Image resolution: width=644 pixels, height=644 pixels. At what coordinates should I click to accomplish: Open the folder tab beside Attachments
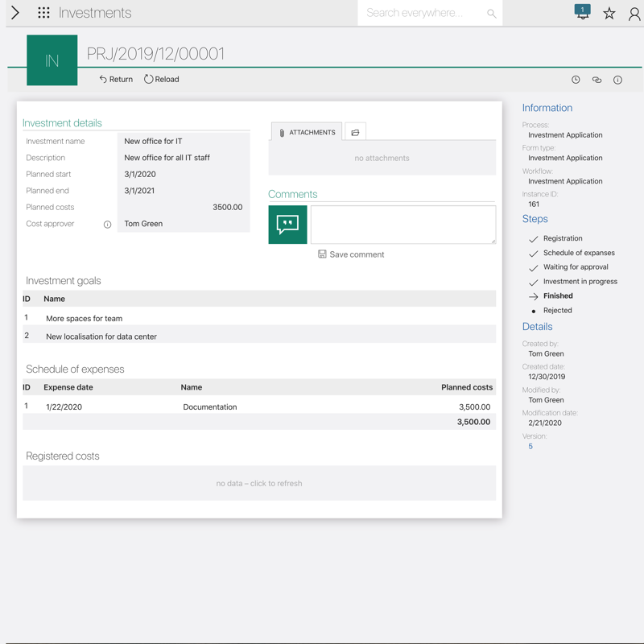(355, 132)
